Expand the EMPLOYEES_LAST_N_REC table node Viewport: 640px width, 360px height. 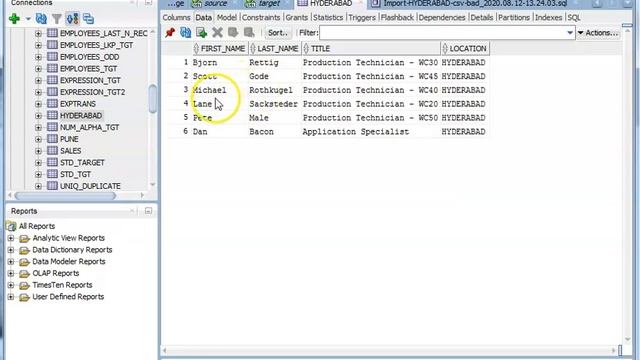click(38, 33)
